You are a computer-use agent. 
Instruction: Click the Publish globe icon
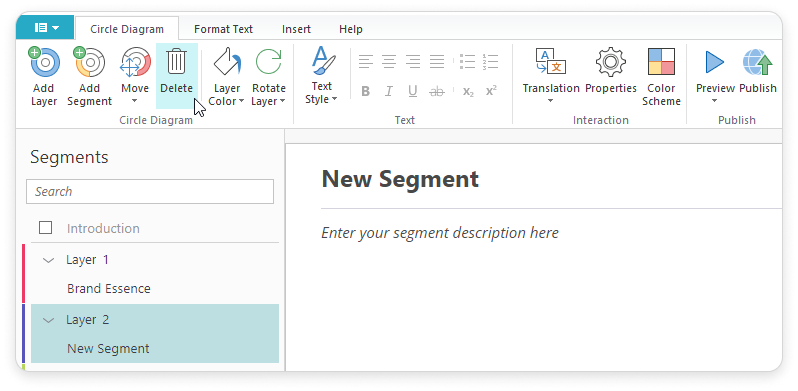757,62
